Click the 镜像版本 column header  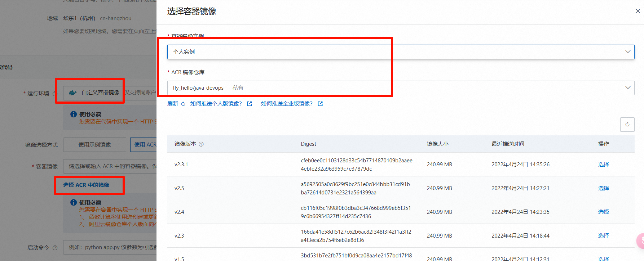(x=185, y=144)
